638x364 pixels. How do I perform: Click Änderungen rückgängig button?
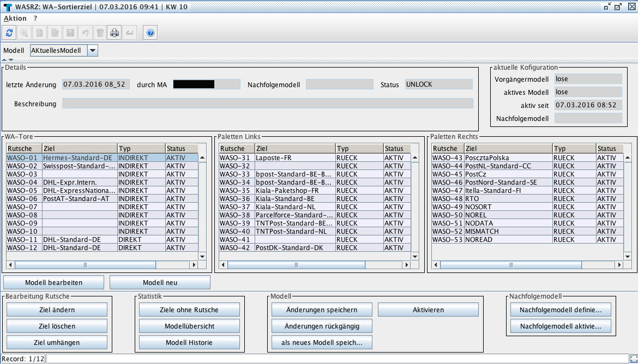click(322, 326)
